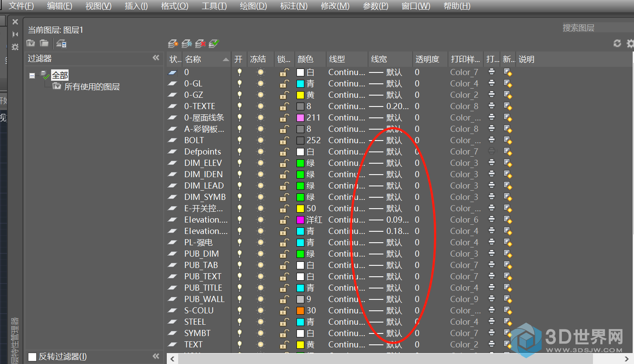This screenshot has width=634, height=364.
Task: Open the 帮助(H) menu
Action: point(457,6)
